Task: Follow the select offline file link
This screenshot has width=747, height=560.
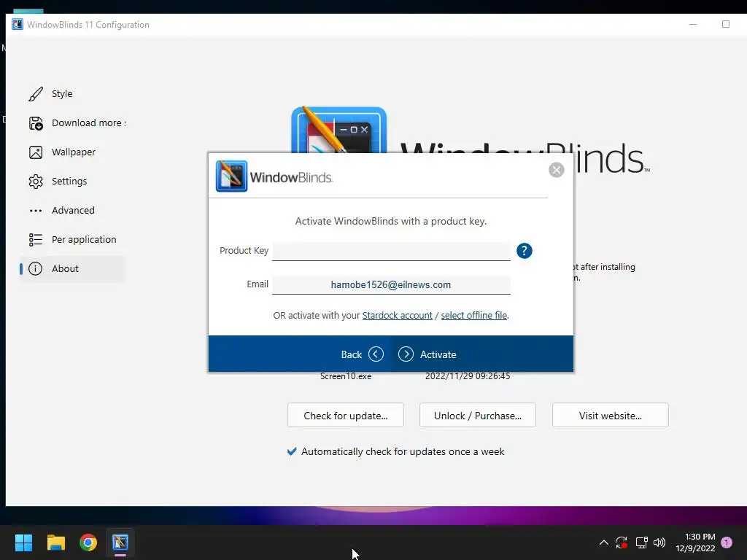Action: [x=473, y=315]
